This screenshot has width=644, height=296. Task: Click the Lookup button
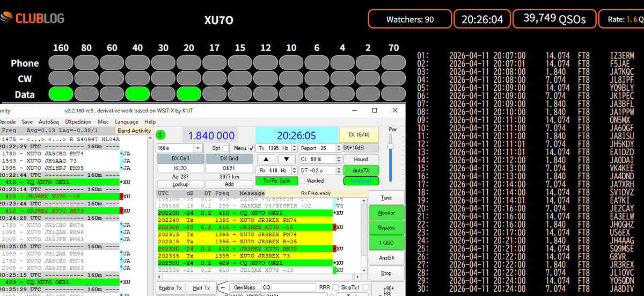pyautogui.click(x=180, y=184)
